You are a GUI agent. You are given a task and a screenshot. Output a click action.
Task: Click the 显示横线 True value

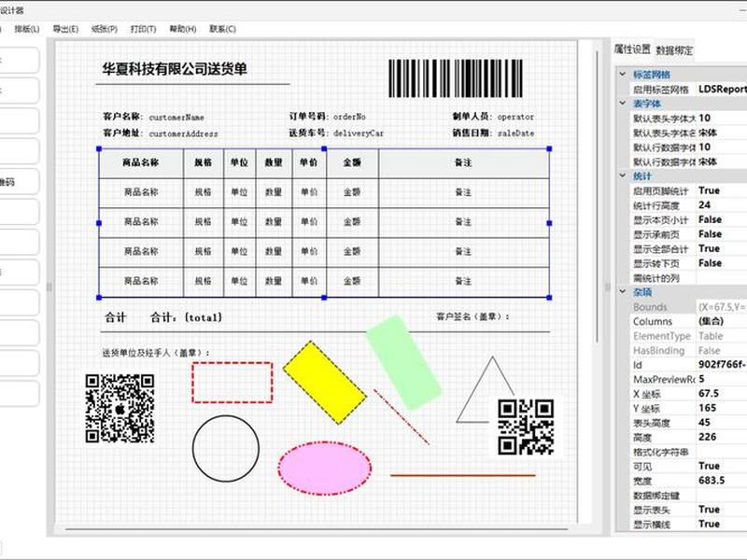click(721, 524)
